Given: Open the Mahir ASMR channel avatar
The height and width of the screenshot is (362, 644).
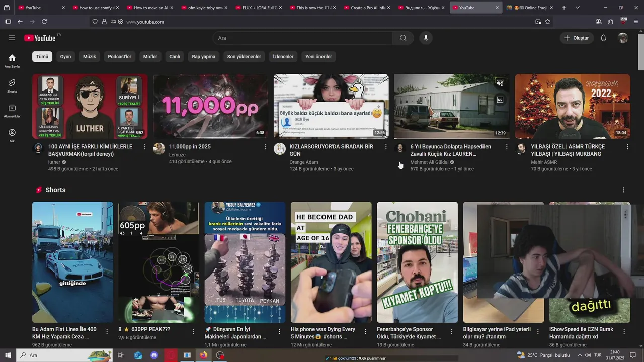Looking at the screenshot, I should pos(521,148).
